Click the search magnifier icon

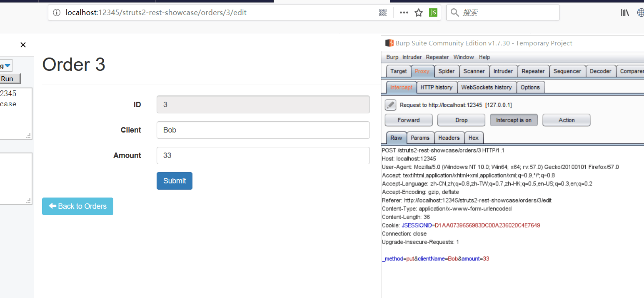click(455, 13)
